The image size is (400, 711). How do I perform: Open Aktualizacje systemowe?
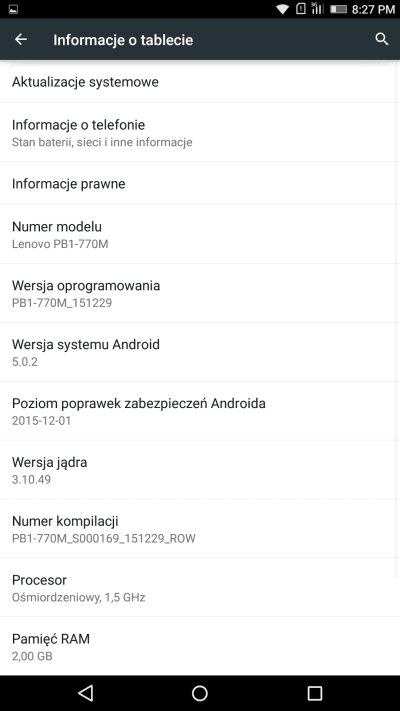tap(200, 82)
